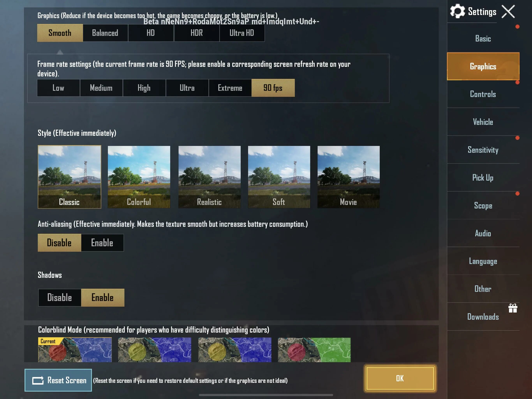532x399 pixels.
Task: Open the Downloads section
Action: (483, 316)
